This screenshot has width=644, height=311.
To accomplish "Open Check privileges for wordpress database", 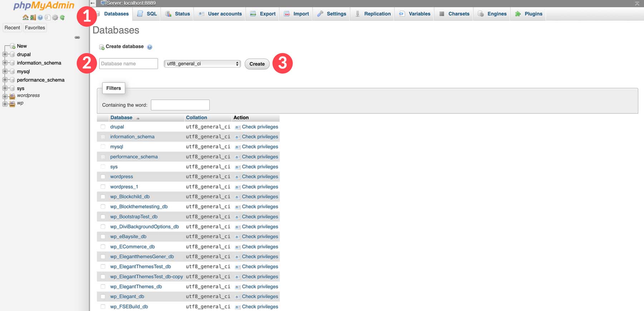I will point(260,176).
